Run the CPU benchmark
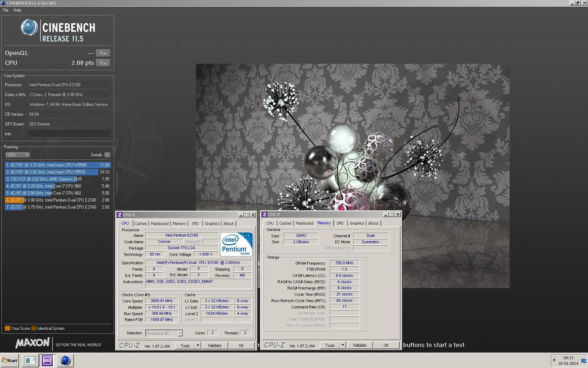The height and width of the screenshot is (368, 588). click(103, 63)
